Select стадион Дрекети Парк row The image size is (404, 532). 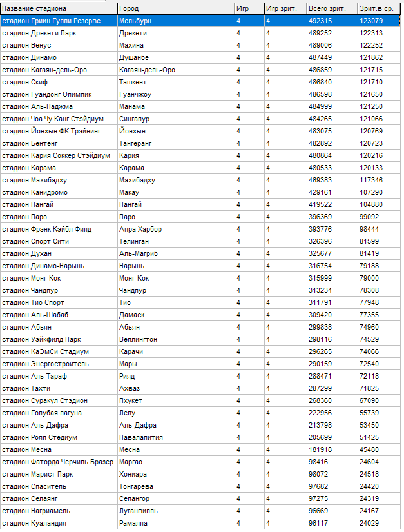click(39, 33)
